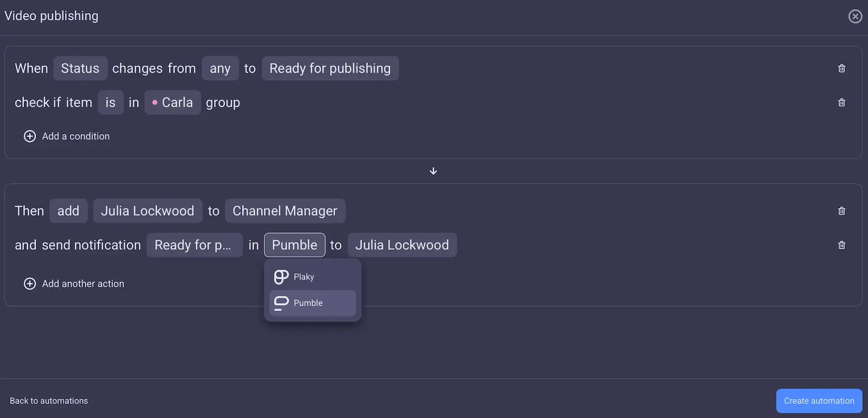The image size is (868, 418).
Task: Change the 'any' from-status dropdown
Action: (x=220, y=68)
